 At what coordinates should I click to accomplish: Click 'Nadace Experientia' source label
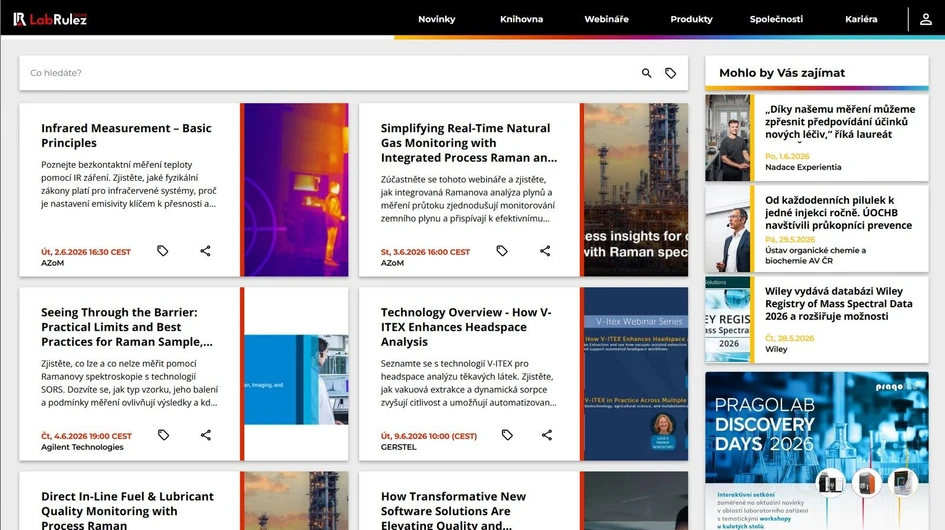(x=803, y=167)
